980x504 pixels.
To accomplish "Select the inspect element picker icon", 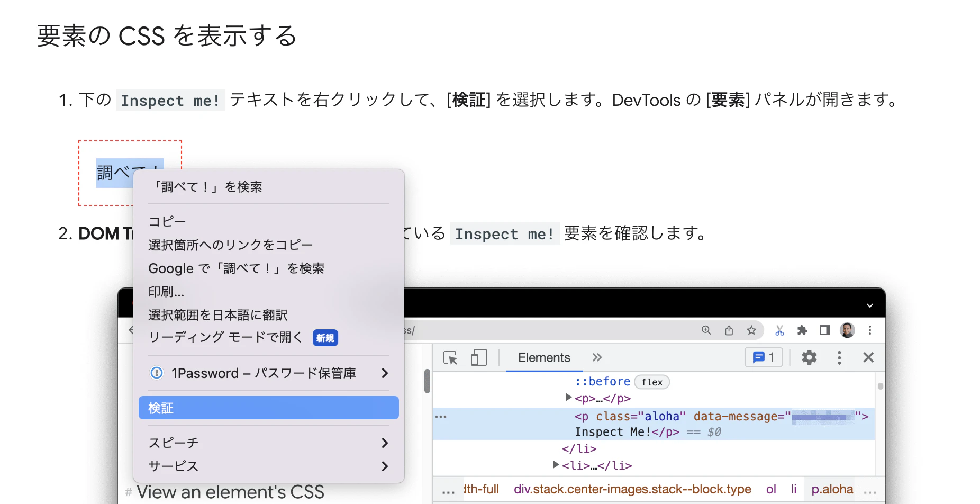I will [x=450, y=358].
